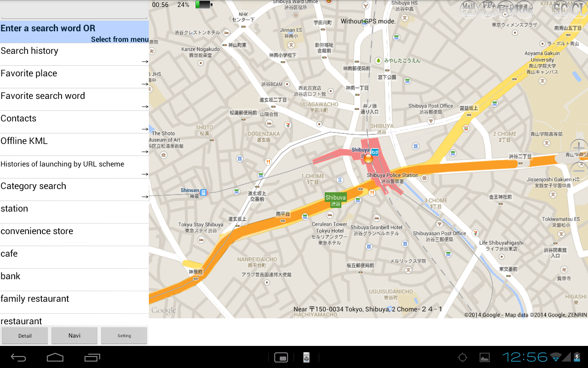
Task: Zoom out with the minus button
Action: coord(579,170)
